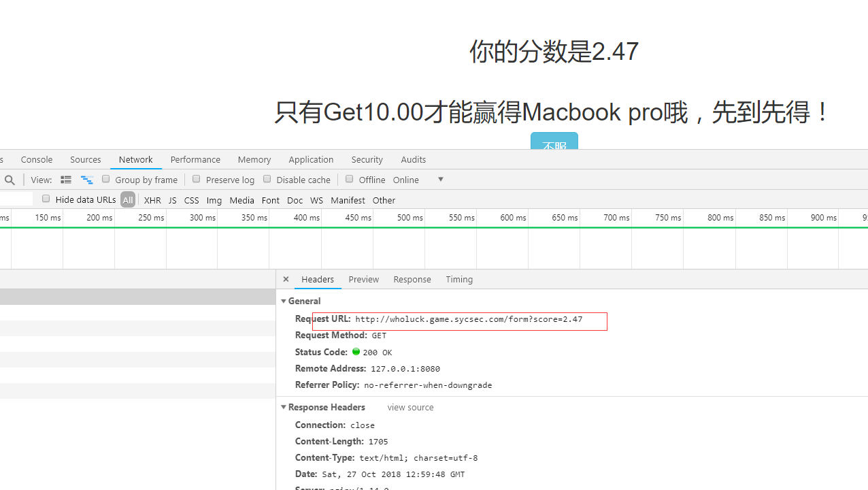Open the Console panel tab
Screen dimensions: 868x490
[37, 159]
